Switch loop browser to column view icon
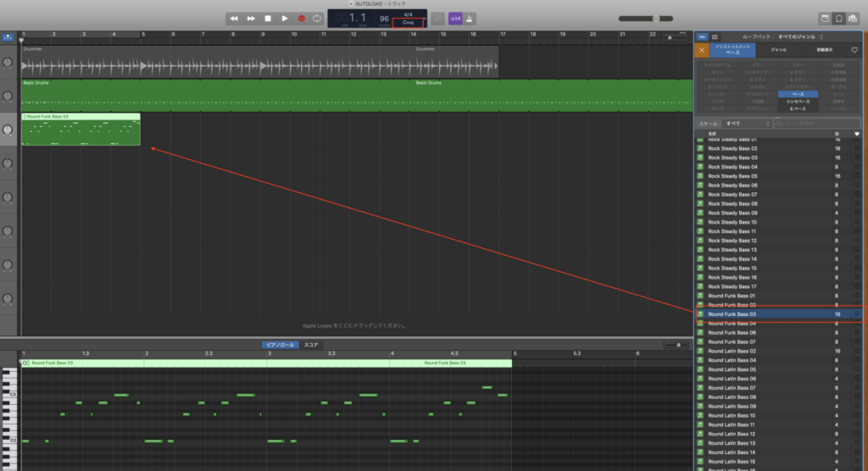 coord(714,37)
